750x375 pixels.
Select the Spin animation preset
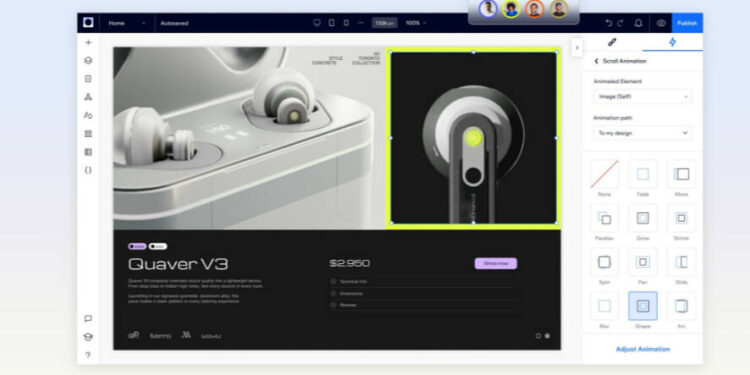click(604, 262)
